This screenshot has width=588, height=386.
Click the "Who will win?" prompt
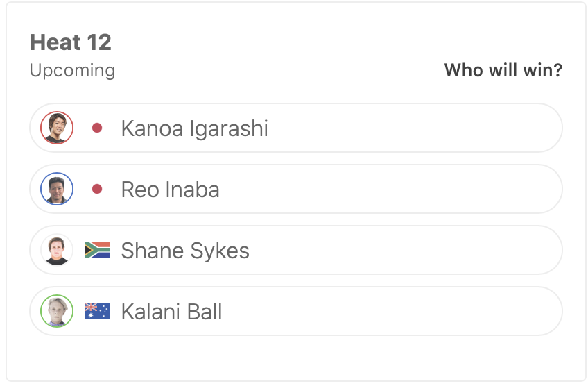click(503, 70)
